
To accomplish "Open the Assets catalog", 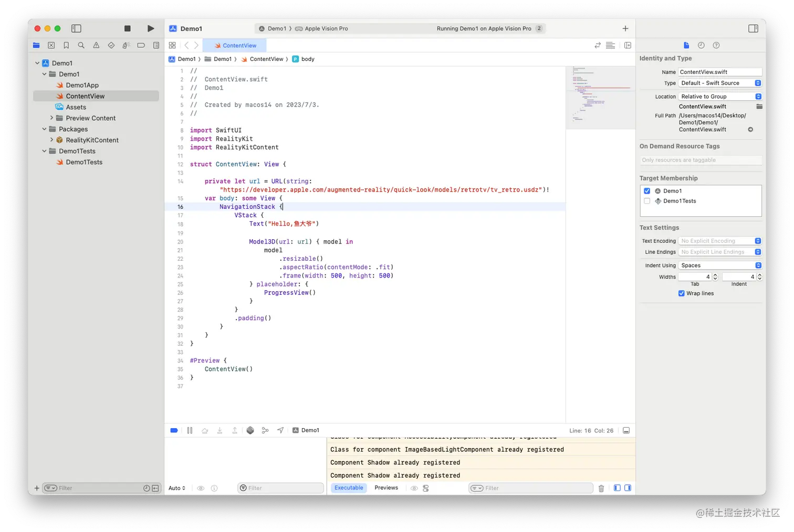I will click(x=76, y=107).
